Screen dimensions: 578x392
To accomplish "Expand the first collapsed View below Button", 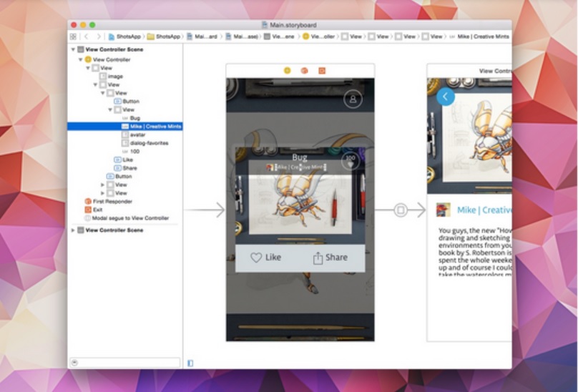I will pos(103,185).
